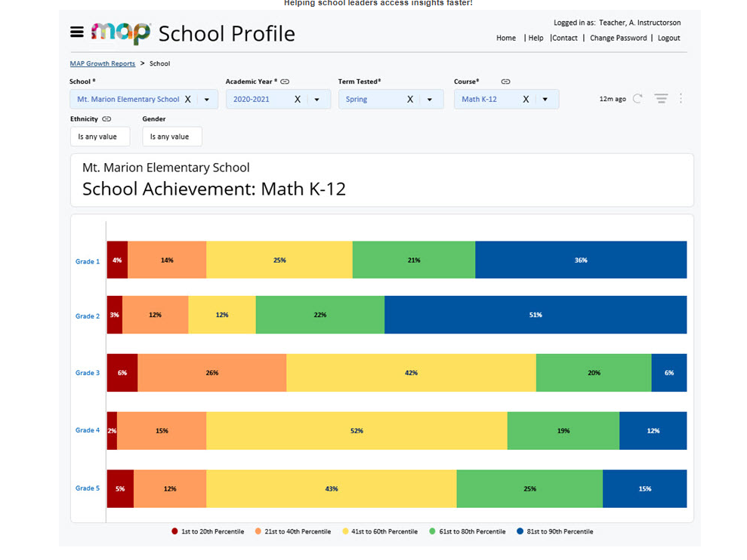
Task: Click the link icon beside Ethnicity
Action: tap(106, 119)
